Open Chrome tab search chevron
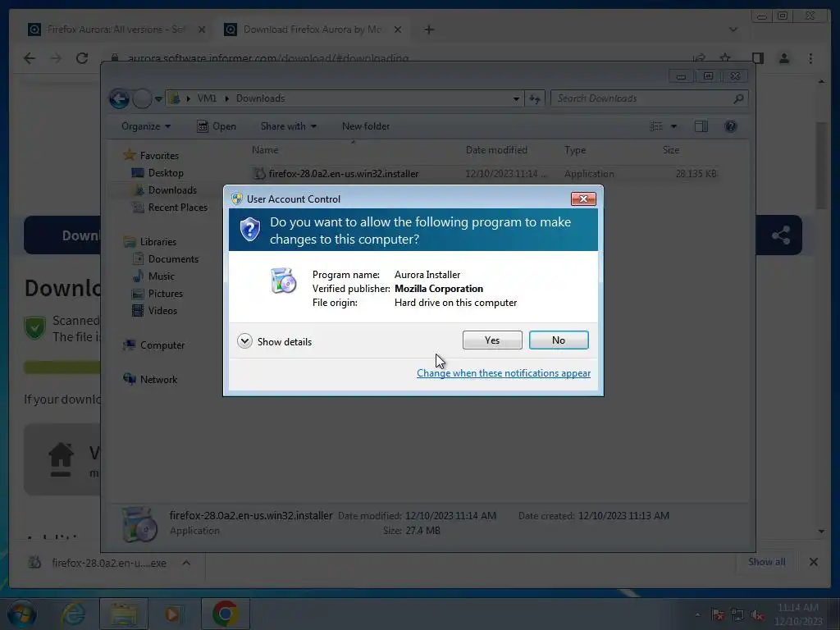The height and width of the screenshot is (630, 840). point(733,30)
